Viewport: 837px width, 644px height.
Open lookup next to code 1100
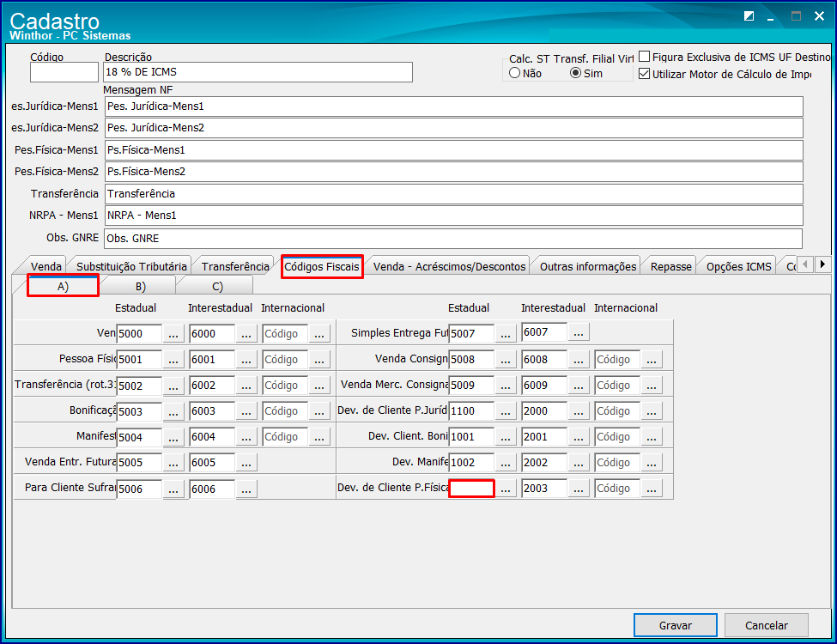tap(506, 411)
